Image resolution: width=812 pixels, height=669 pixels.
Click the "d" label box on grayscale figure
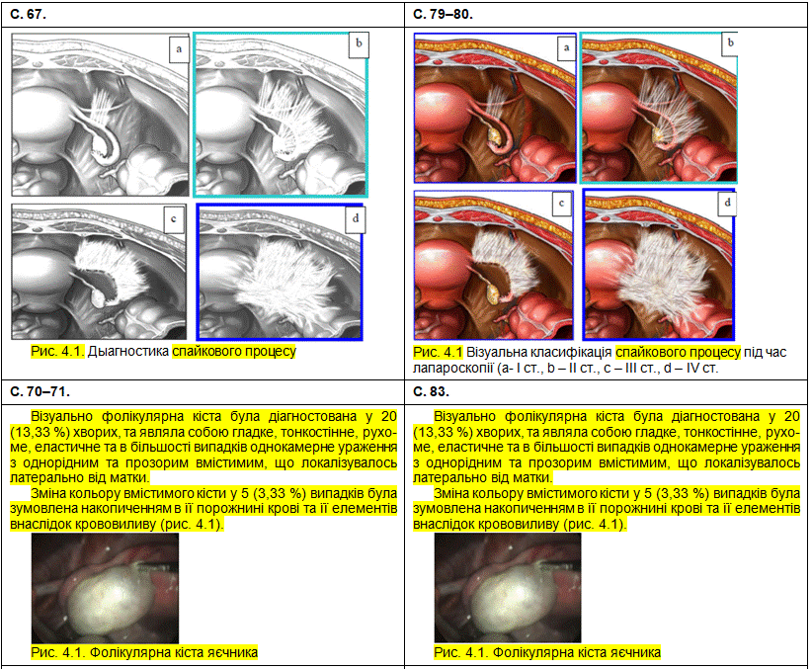356,219
